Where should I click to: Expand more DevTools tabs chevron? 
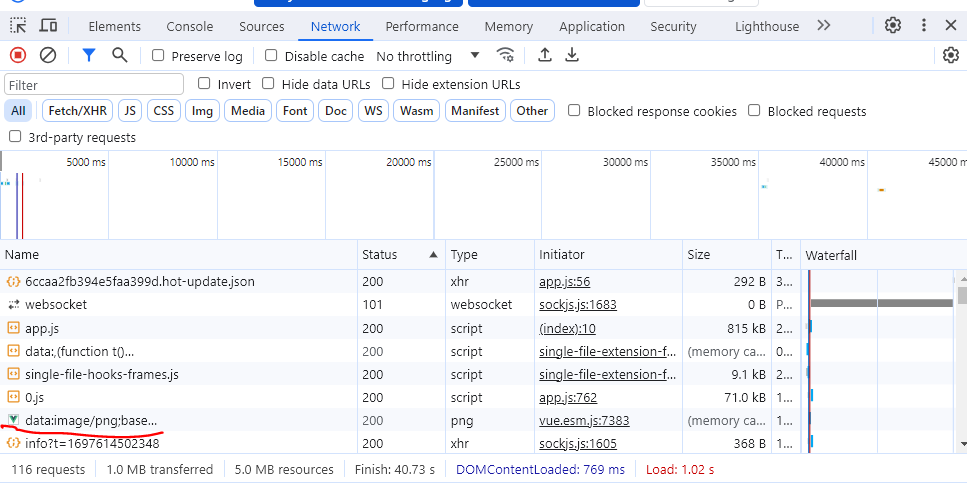pyautogui.click(x=824, y=26)
